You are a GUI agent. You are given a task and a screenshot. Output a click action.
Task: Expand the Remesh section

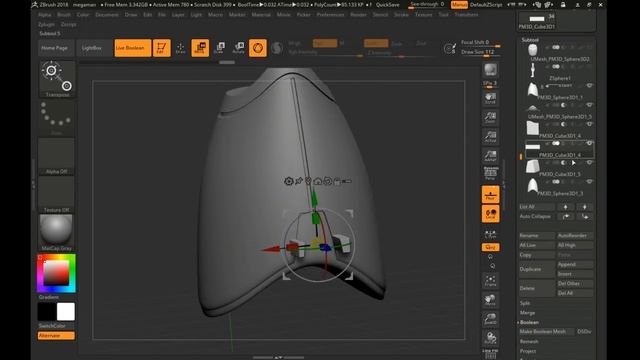(x=529, y=341)
